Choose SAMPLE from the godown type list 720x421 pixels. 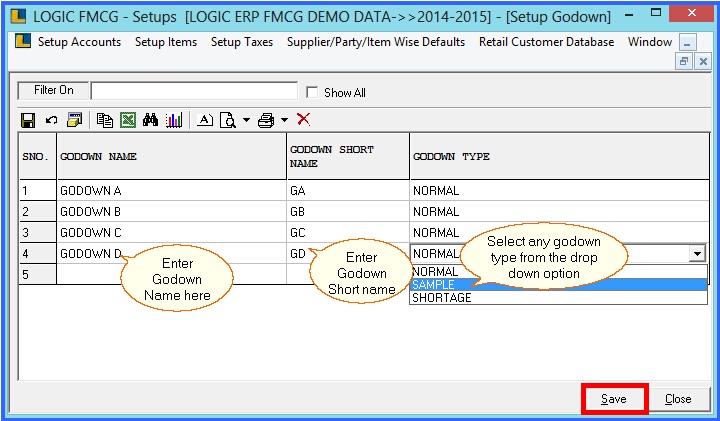click(432, 284)
